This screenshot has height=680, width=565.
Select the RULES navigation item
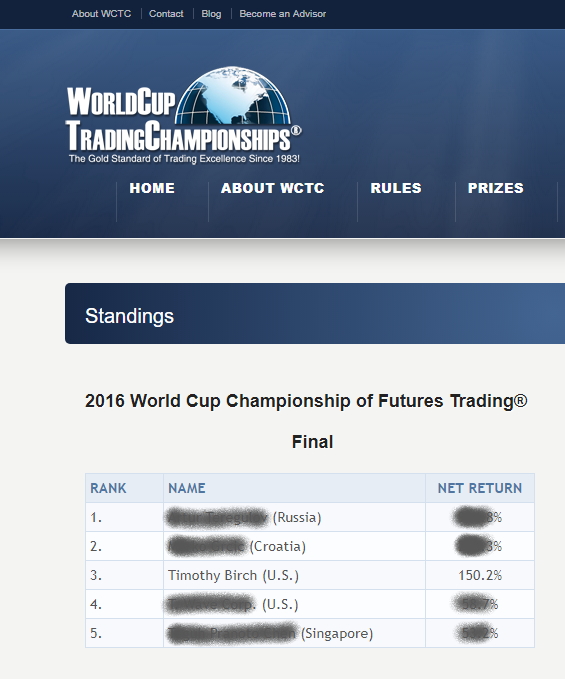click(x=396, y=188)
